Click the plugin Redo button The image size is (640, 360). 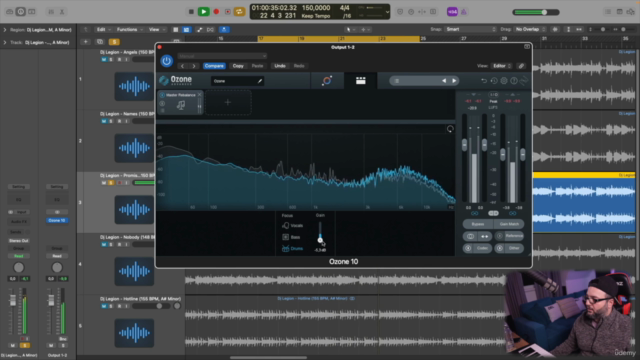pyautogui.click(x=299, y=66)
